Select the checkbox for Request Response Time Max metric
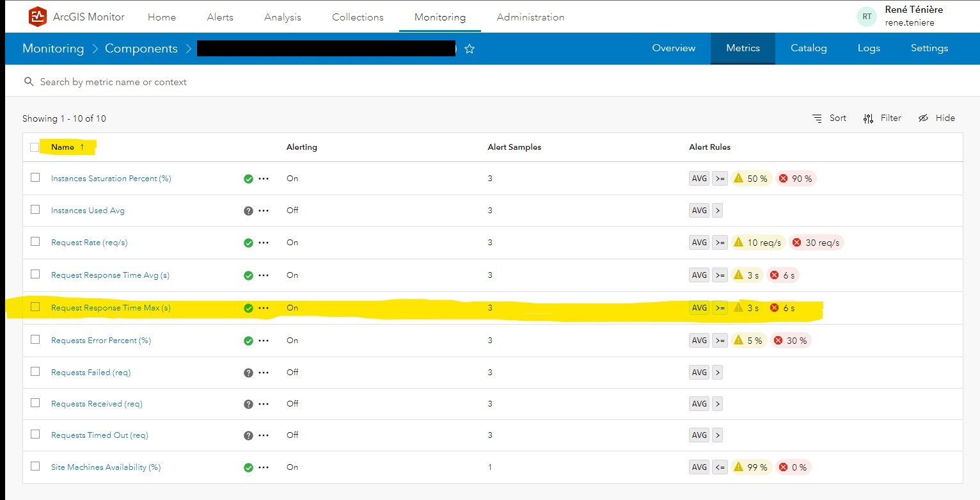980x500 pixels. [35, 307]
